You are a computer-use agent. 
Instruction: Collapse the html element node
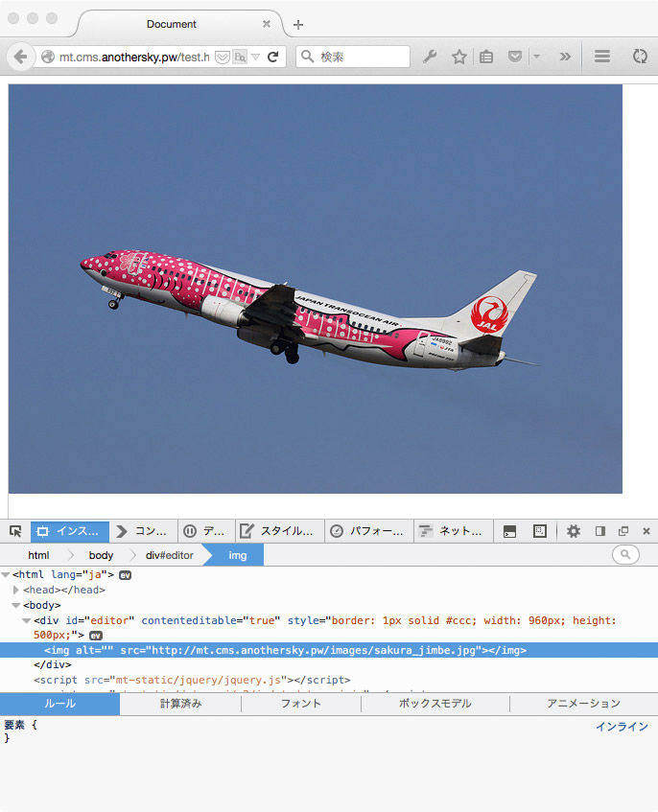6,575
